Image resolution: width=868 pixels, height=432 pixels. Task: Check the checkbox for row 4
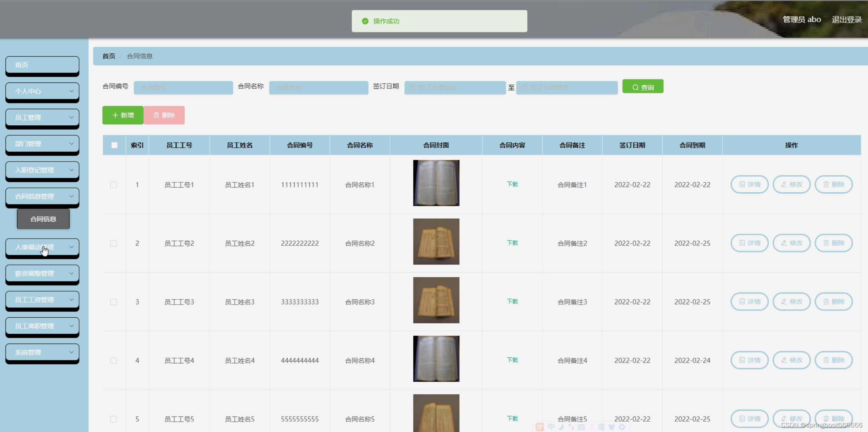point(113,361)
